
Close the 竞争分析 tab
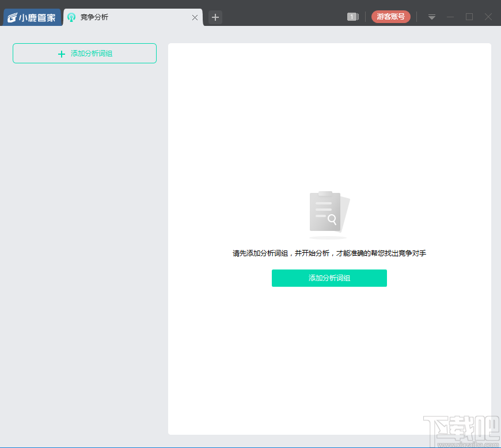click(195, 17)
